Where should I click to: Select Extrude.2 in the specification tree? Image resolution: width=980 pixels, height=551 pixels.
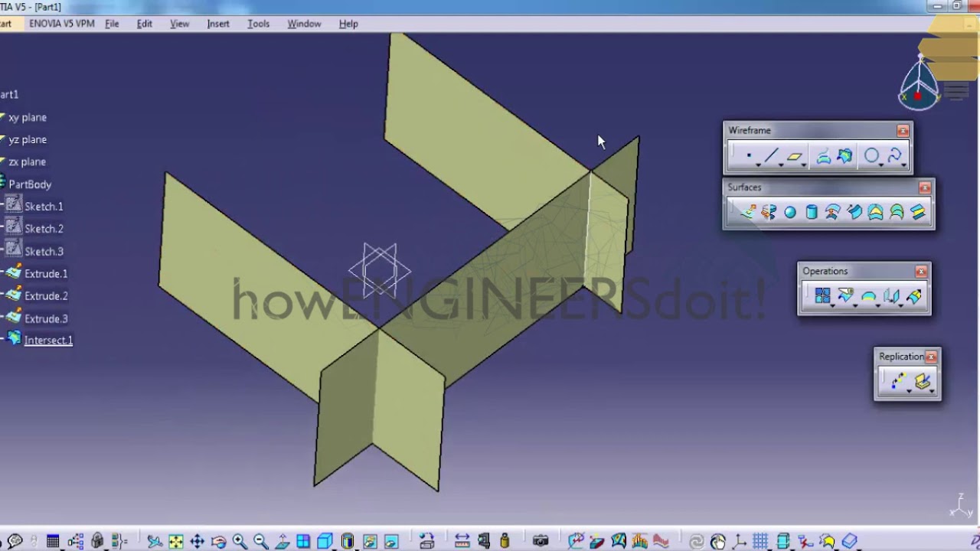pos(46,296)
